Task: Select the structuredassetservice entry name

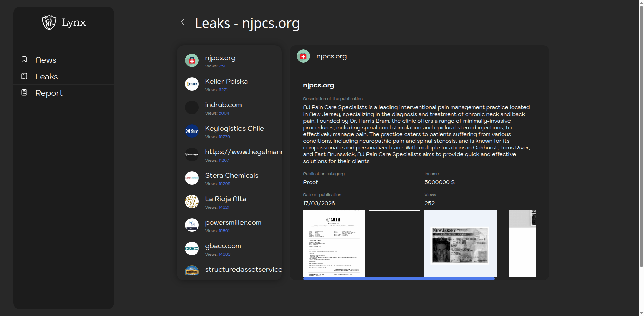Action: pos(243,269)
